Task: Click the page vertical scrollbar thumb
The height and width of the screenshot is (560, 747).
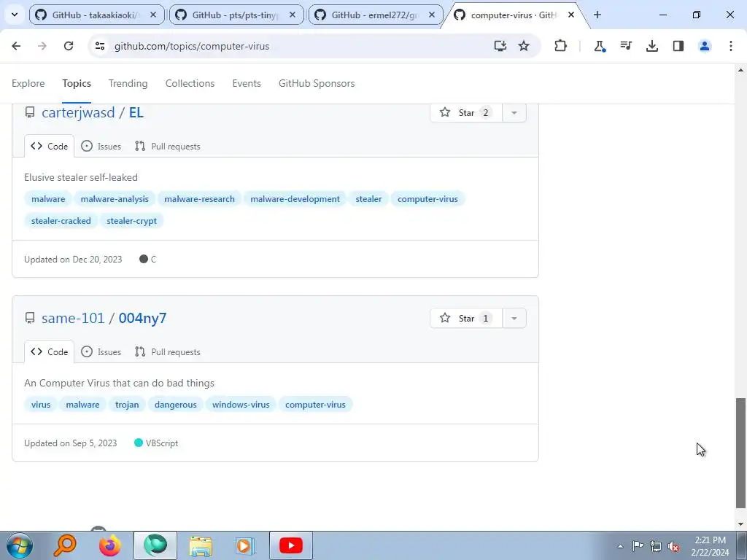Action: click(x=740, y=454)
